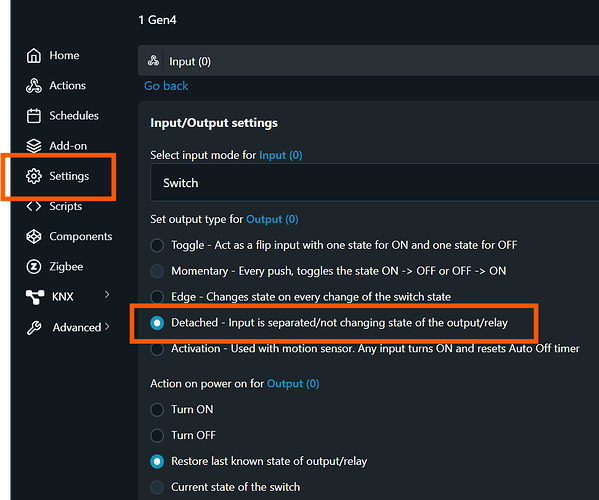
Task: Click the Go back link
Action: pos(166,86)
